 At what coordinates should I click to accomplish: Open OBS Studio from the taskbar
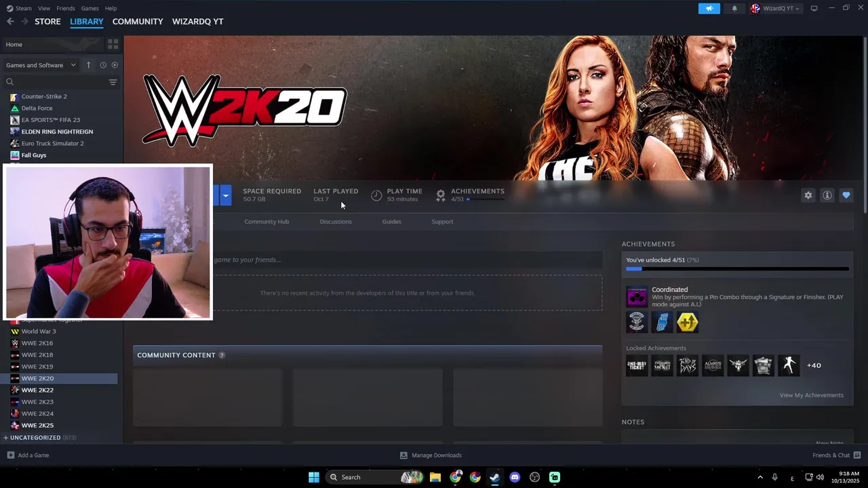click(534, 477)
